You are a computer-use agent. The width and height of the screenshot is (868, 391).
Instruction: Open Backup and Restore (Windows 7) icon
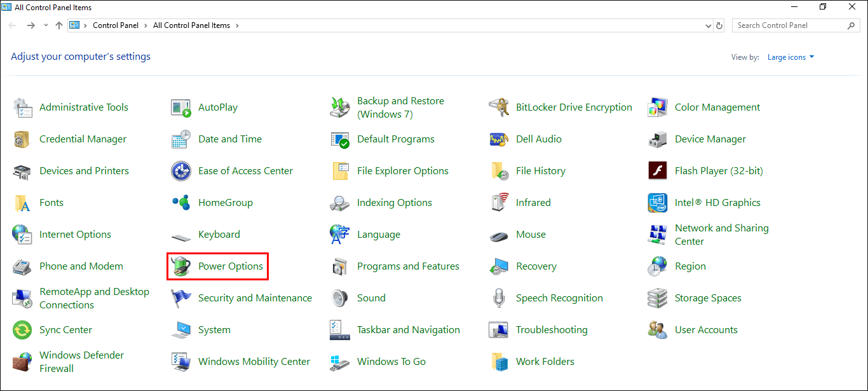coord(340,107)
